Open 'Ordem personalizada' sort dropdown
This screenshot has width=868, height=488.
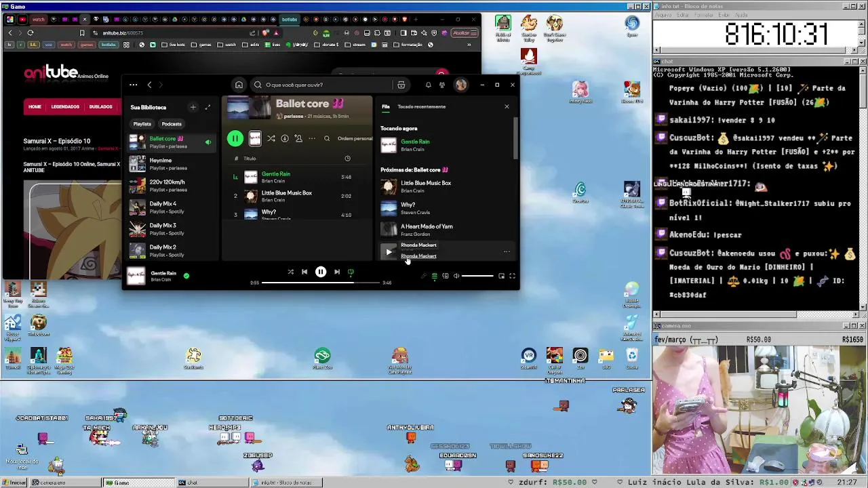click(x=355, y=138)
